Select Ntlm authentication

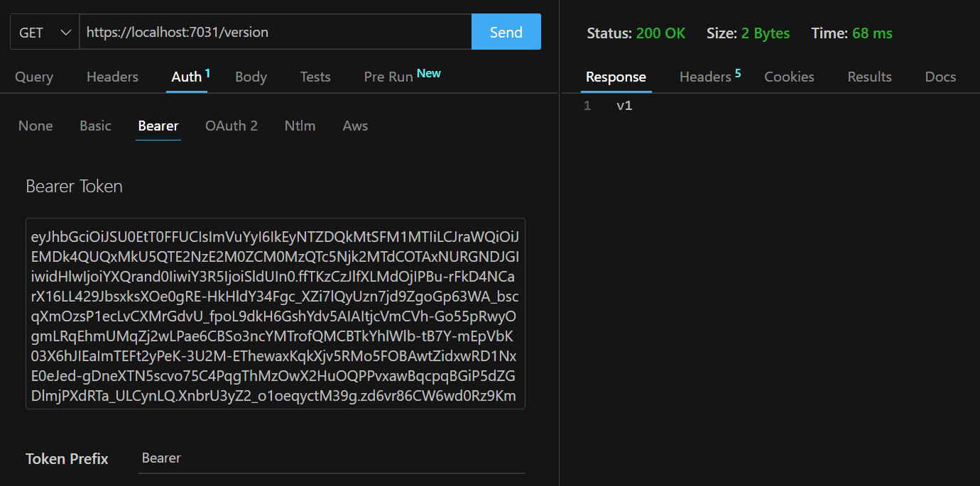click(x=300, y=126)
